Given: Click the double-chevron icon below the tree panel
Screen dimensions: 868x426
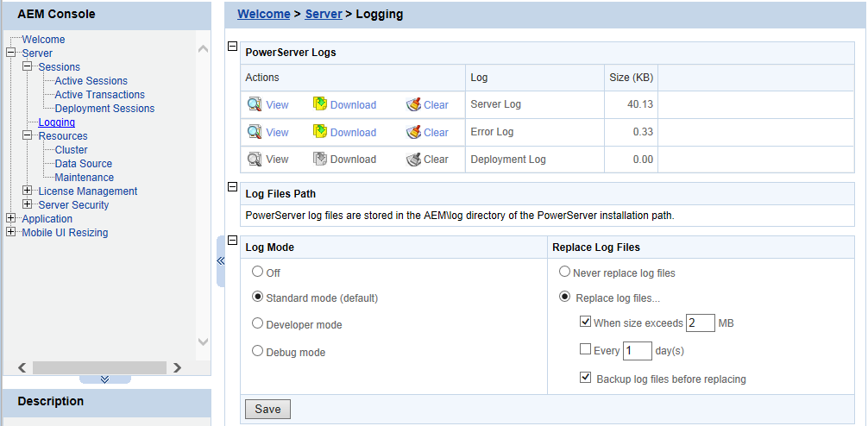Looking at the screenshot, I should pos(104,379).
